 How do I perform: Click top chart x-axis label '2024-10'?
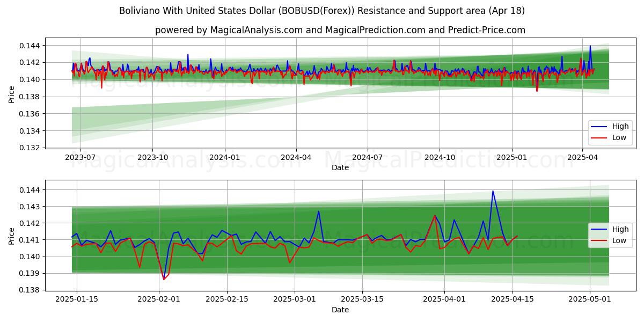(x=440, y=157)
